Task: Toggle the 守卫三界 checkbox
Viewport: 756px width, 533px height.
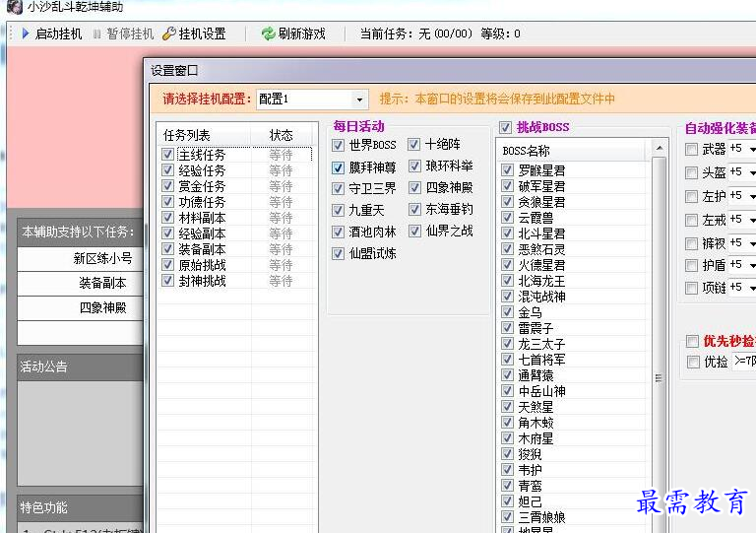Action: [338, 188]
